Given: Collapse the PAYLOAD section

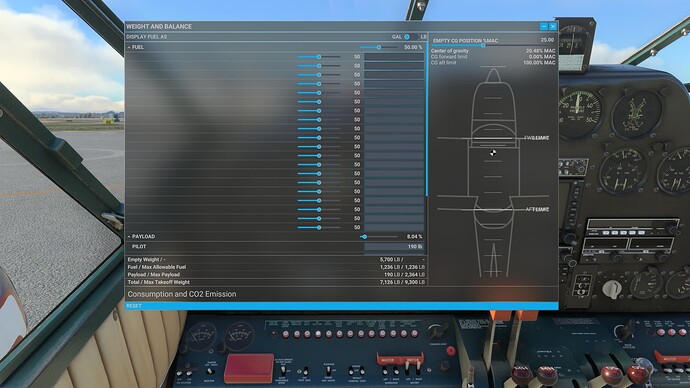Looking at the screenshot, I should (x=129, y=237).
